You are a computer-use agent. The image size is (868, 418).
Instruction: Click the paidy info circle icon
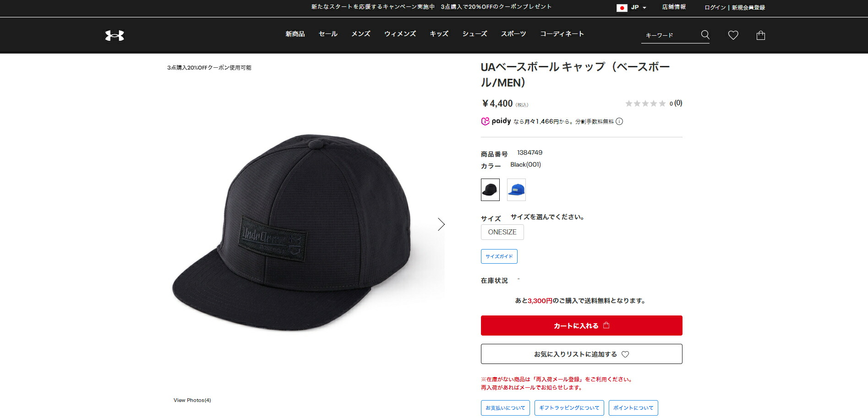point(619,121)
